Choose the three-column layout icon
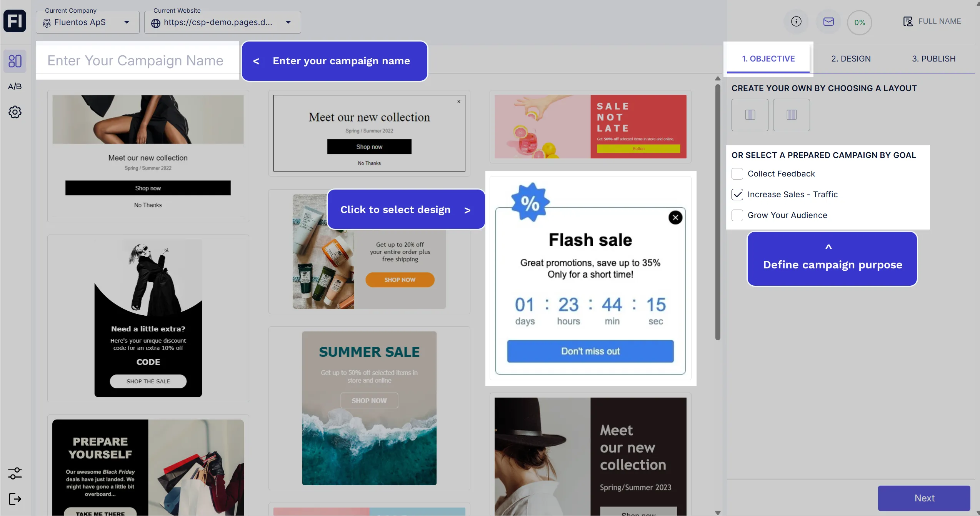This screenshot has width=980, height=516. [792, 115]
